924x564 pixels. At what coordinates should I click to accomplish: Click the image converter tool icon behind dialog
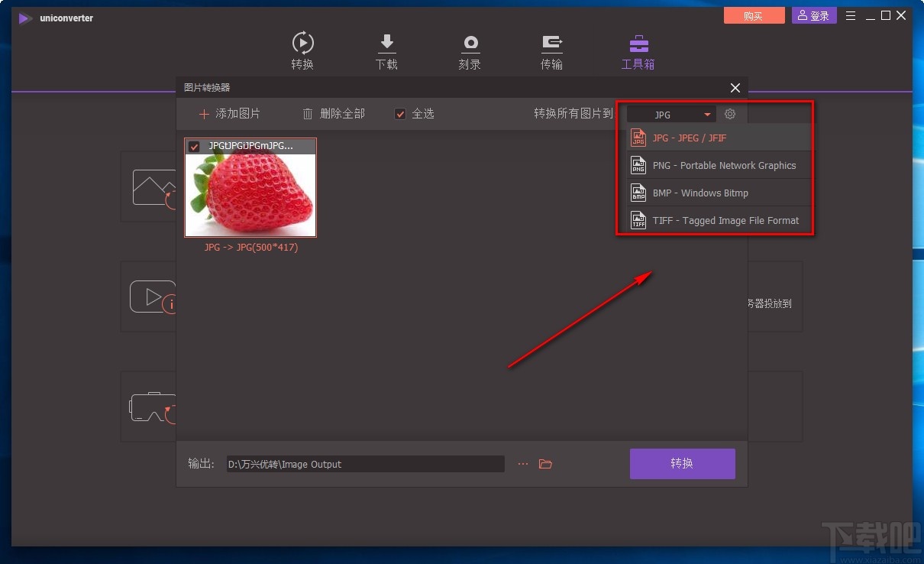pos(155,188)
